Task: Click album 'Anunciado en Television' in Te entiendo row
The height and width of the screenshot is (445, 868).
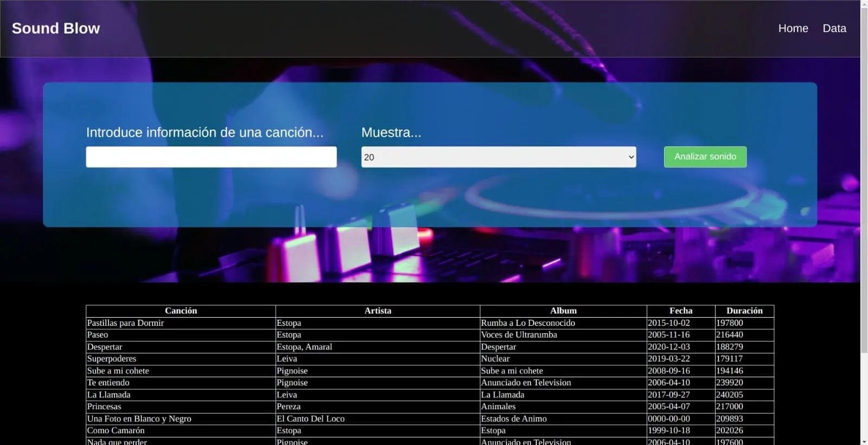Action: [x=563, y=383]
